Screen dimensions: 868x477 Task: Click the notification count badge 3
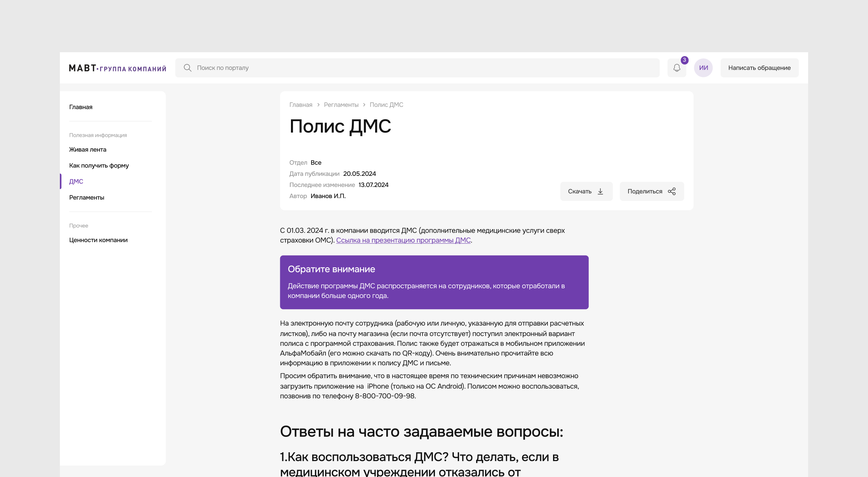point(684,60)
